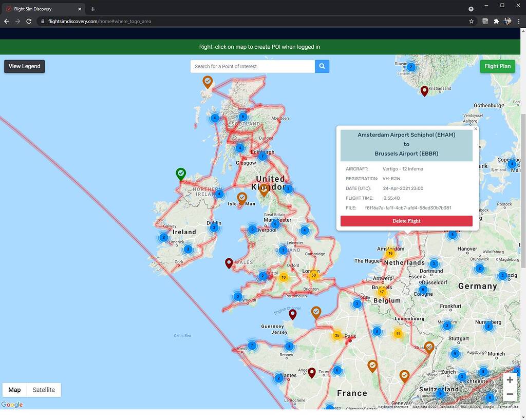This screenshot has height=420, width=526.
Task: Click the bookmark star in the address bar
Action: coord(471,21)
